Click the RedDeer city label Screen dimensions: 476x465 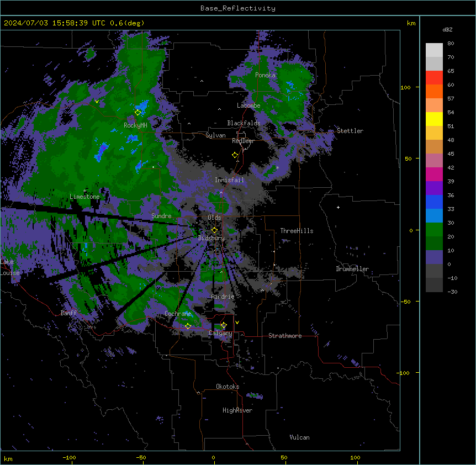243,141
